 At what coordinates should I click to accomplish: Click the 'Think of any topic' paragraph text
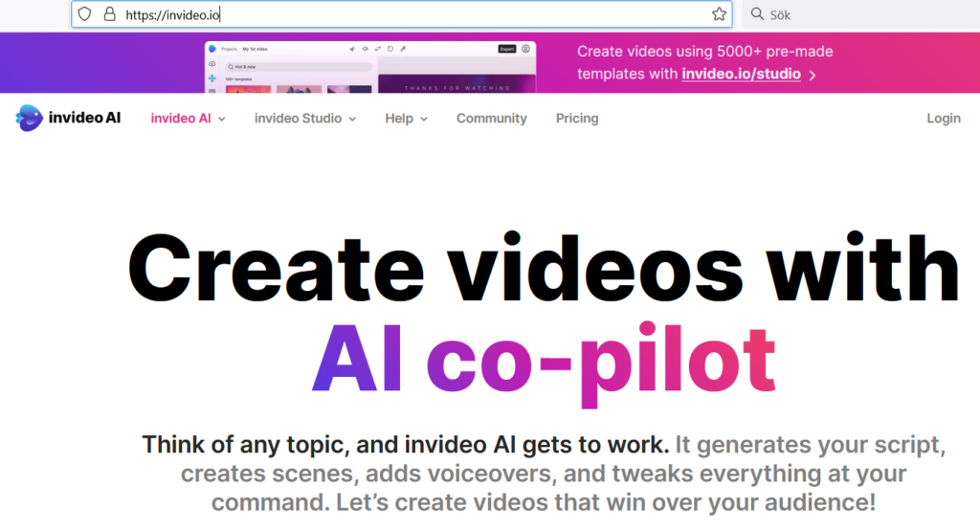[x=544, y=474]
